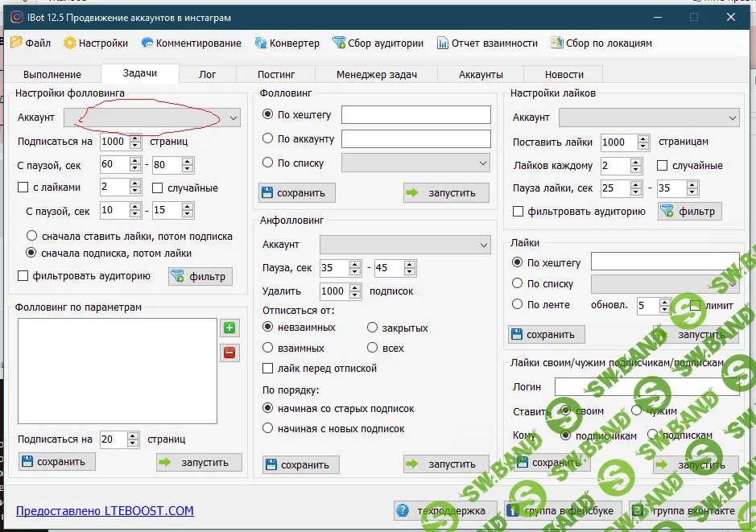Click запустить button in Анфолловинг section
The image size is (756, 532).
[446, 464]
